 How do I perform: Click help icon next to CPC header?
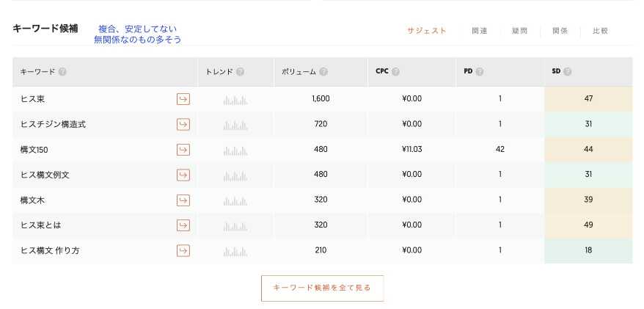click(x=395, y=72)
